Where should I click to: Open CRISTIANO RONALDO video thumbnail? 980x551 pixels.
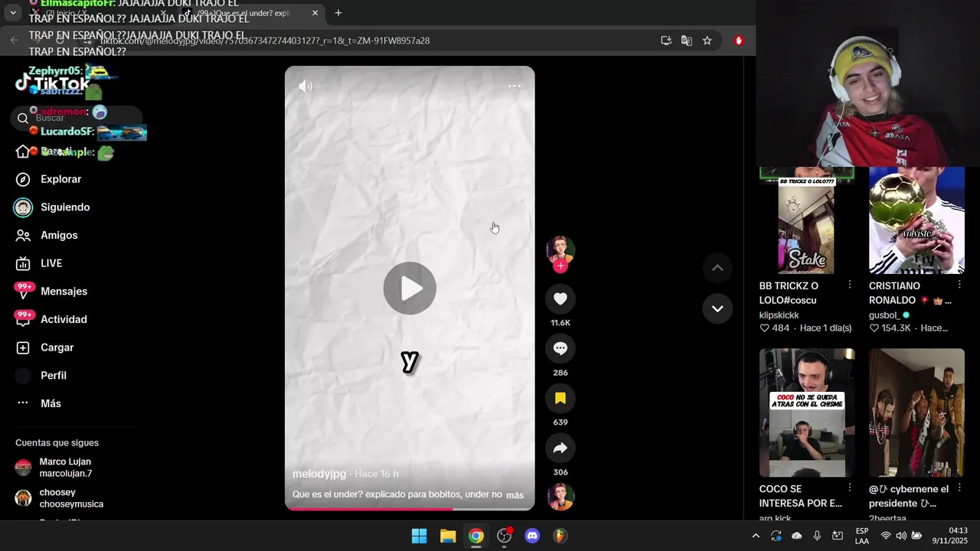click(916, 220)
